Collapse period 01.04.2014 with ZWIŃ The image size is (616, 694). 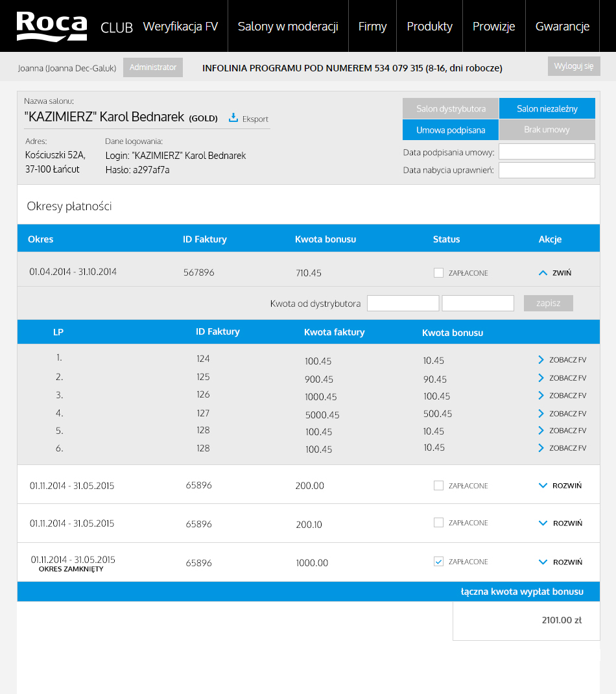click(555, 272)
